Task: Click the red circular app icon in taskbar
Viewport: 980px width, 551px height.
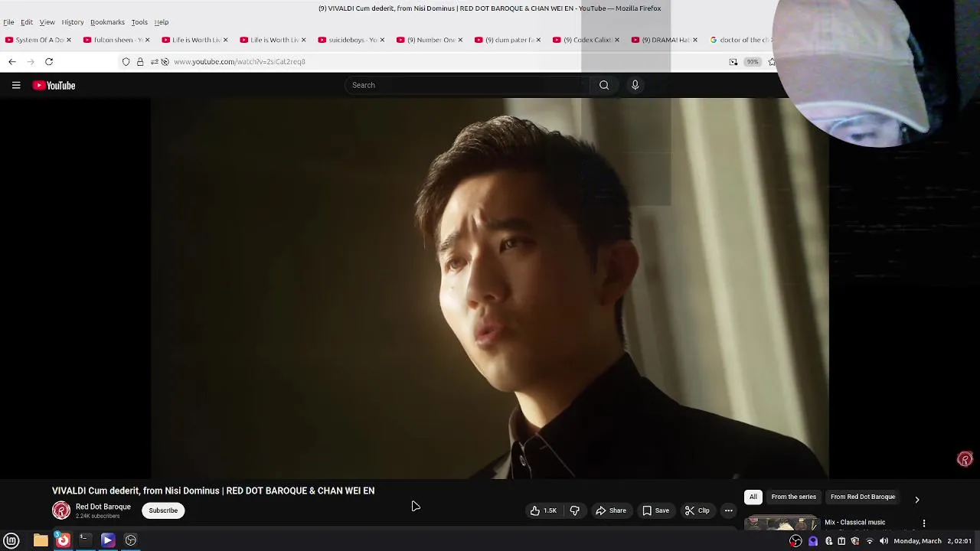Action: pyautogui.click(x=63, y=540)
